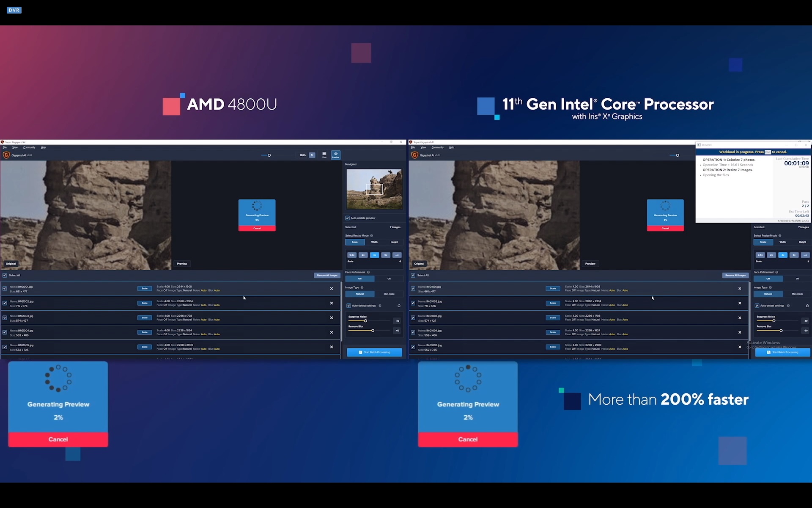
Task: Open Image Type help icon in Intel-side panel
Action: [770, 287]
